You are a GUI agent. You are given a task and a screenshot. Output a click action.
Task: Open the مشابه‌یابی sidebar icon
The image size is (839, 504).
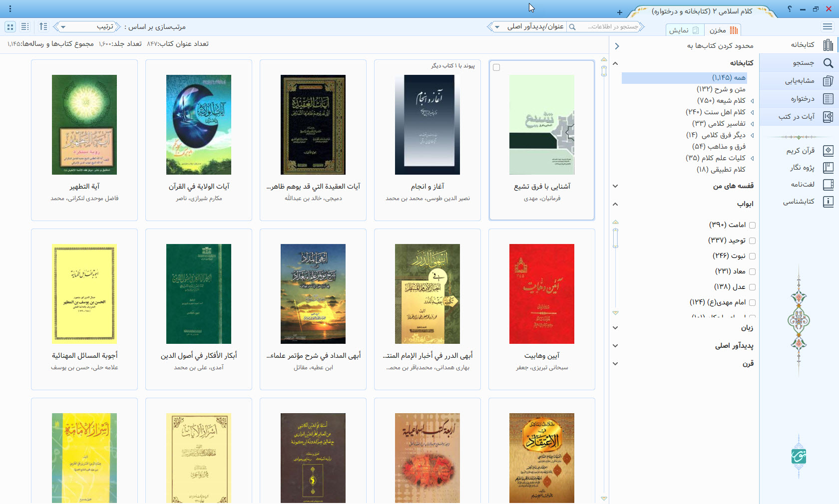[828, 81]
